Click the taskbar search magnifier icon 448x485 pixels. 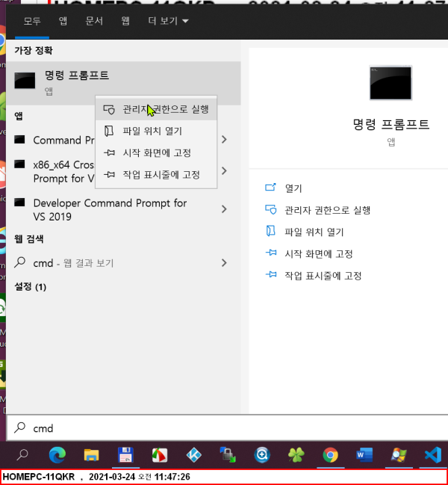[x=22, y=455]
